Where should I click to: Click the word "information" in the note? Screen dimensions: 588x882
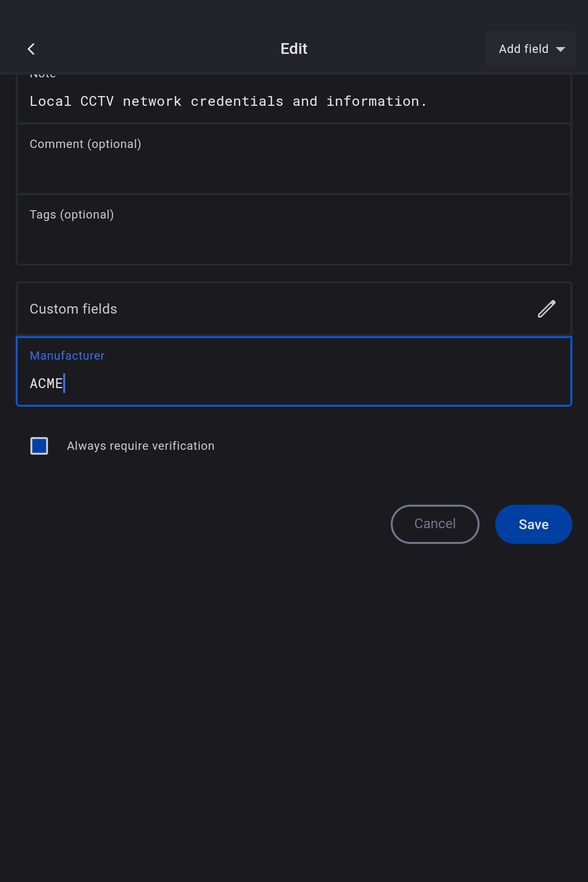click(x=372, y=101)
